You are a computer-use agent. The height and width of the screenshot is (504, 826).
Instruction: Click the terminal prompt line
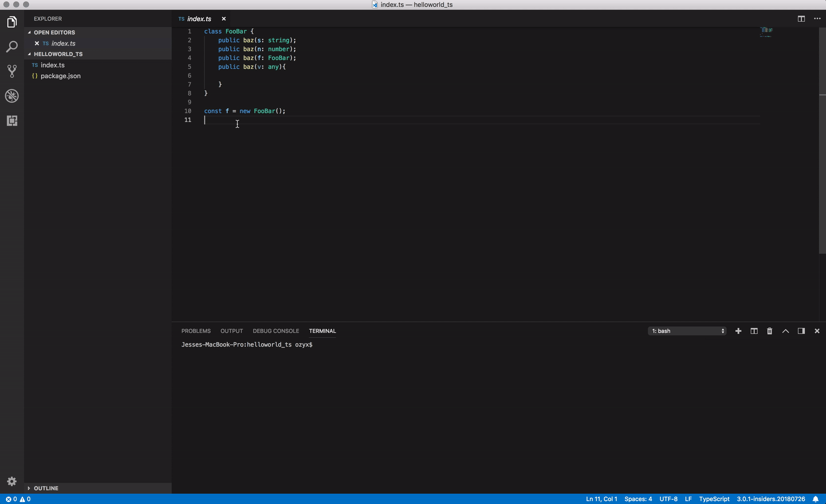247,345
